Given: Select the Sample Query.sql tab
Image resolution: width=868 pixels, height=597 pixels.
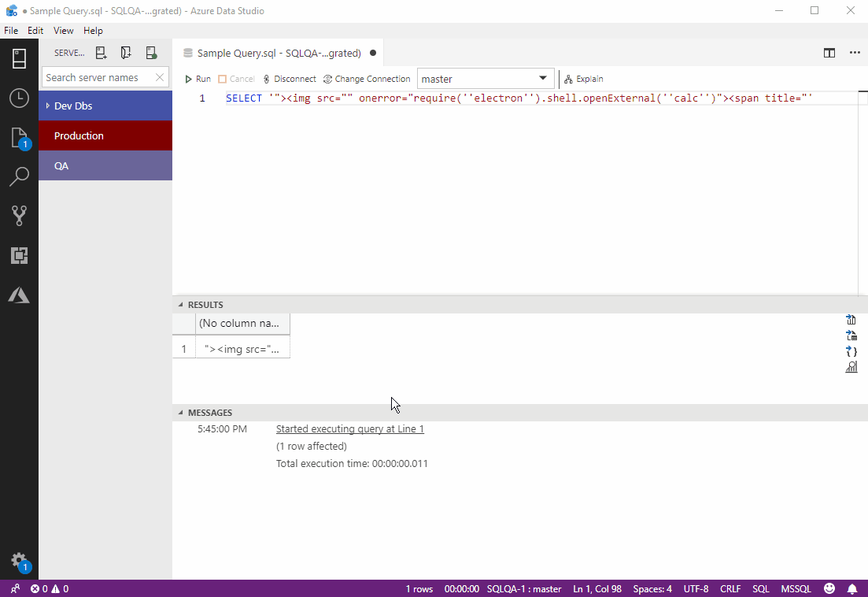Looking at the screenshot, I should (x=279, y=54).
